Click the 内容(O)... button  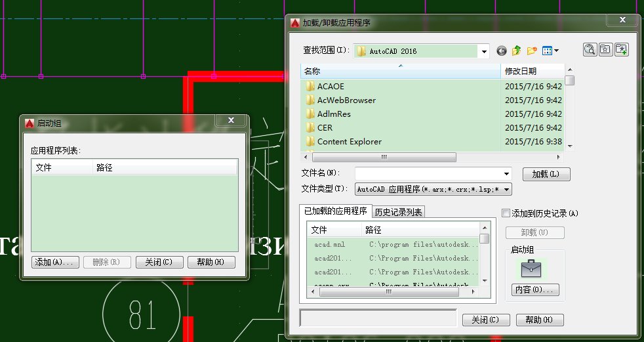[535, 289]
